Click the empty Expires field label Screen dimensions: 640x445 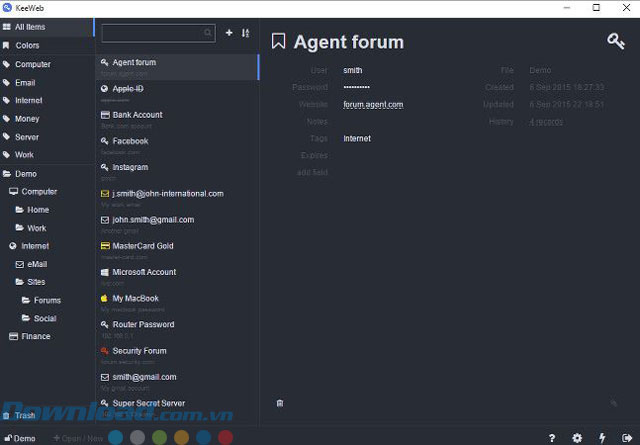tap(314, 156)
